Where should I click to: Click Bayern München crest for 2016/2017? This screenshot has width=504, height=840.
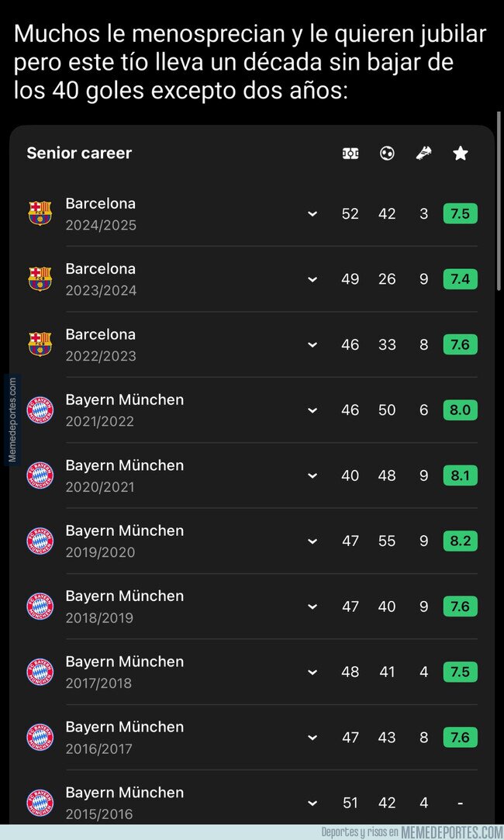[40, 737]
